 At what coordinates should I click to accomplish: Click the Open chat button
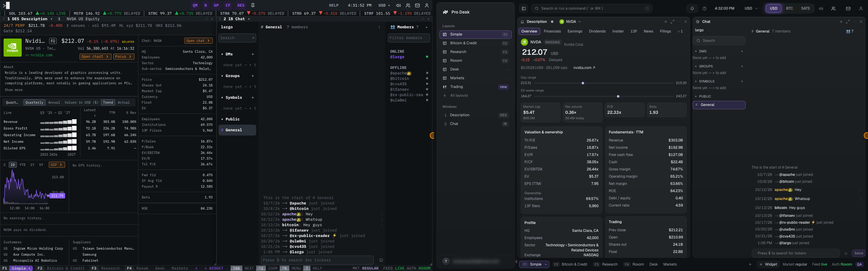[x=199, y=41]
